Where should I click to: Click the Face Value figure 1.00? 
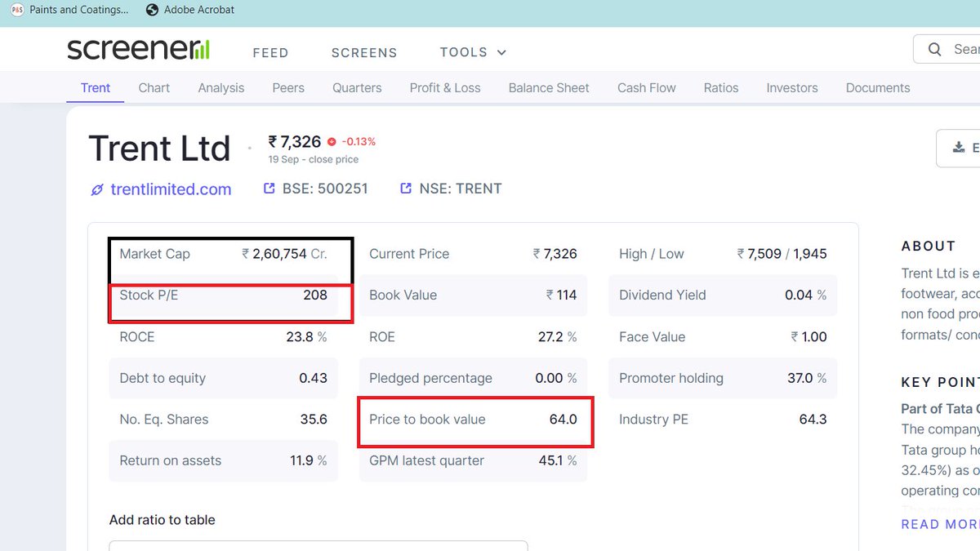tap(808, 337)
